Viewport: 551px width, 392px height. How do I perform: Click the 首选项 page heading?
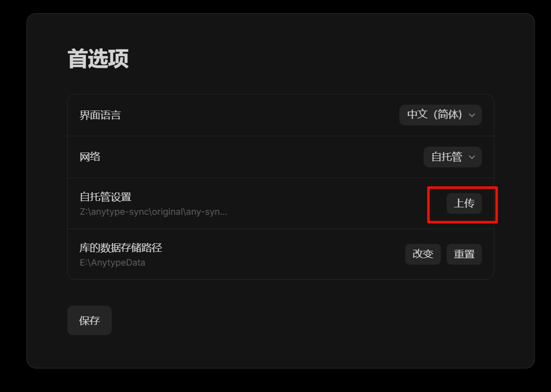[98, 59]
